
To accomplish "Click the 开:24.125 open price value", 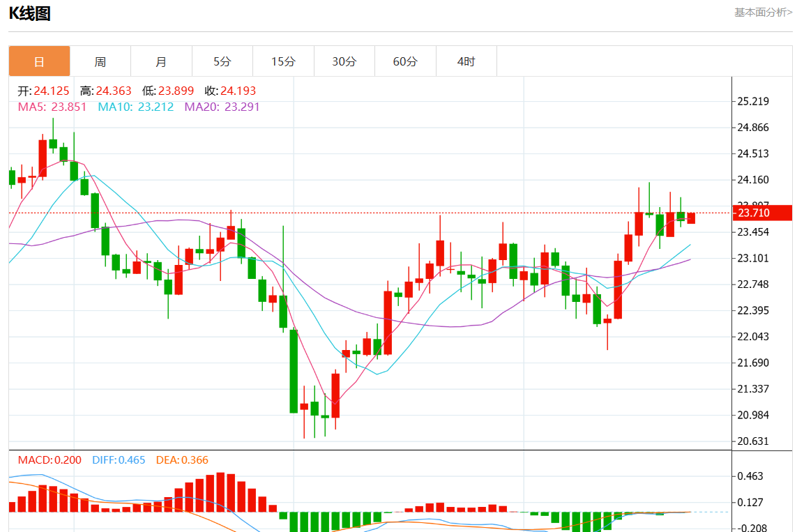I will [x=44, y=91].
